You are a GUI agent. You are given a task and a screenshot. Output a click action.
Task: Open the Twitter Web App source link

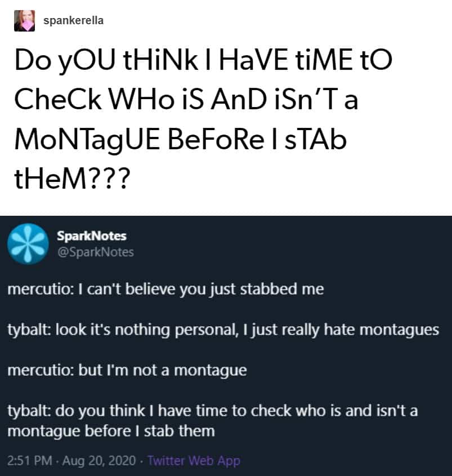click(x=194, y=461)
